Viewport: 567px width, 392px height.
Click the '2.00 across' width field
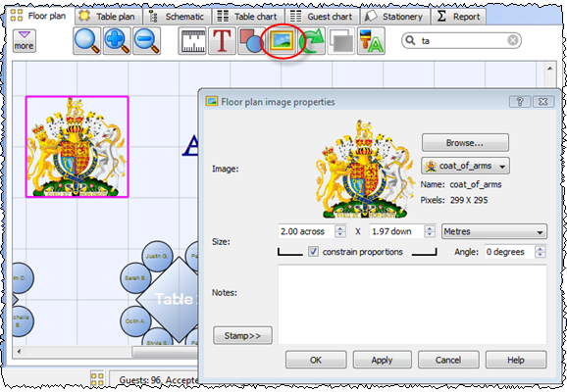coord(307,231)
